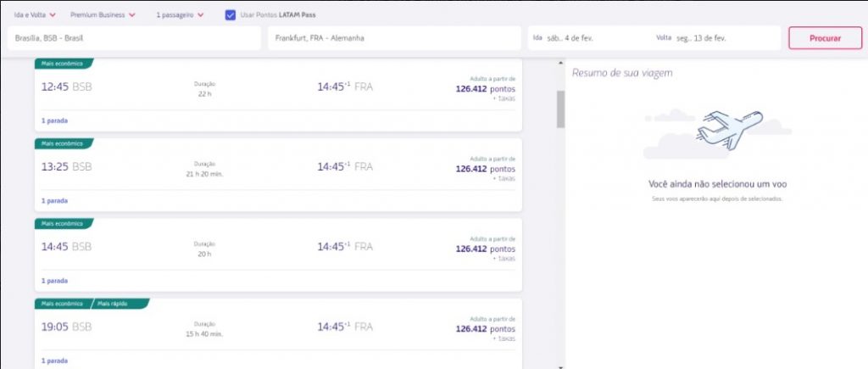Click the Frankfurt, FRA destination field

[x=394, y=38]
